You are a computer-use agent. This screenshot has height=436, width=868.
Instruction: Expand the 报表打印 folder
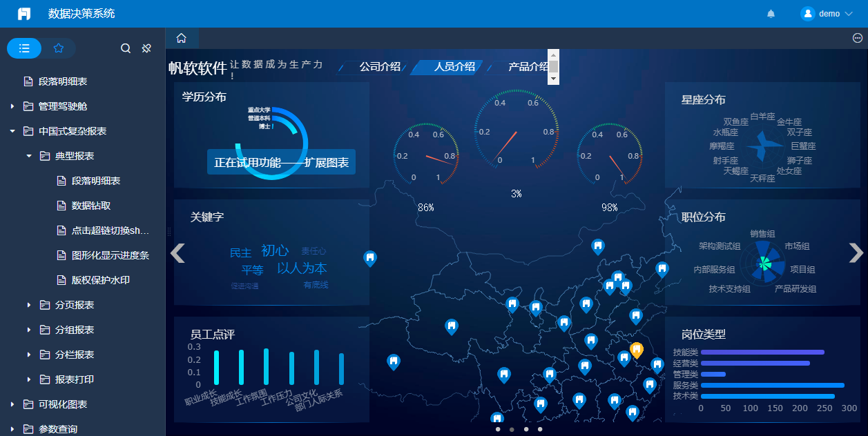point(29,379)
